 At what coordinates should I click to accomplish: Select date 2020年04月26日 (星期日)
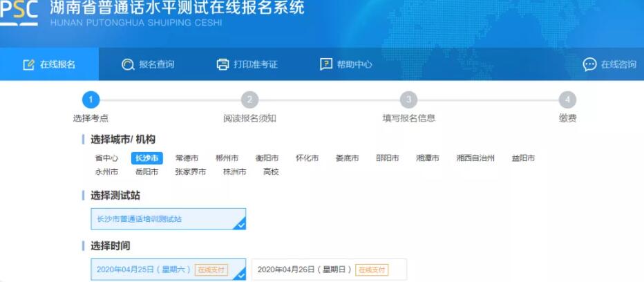(x=329, y=270)
